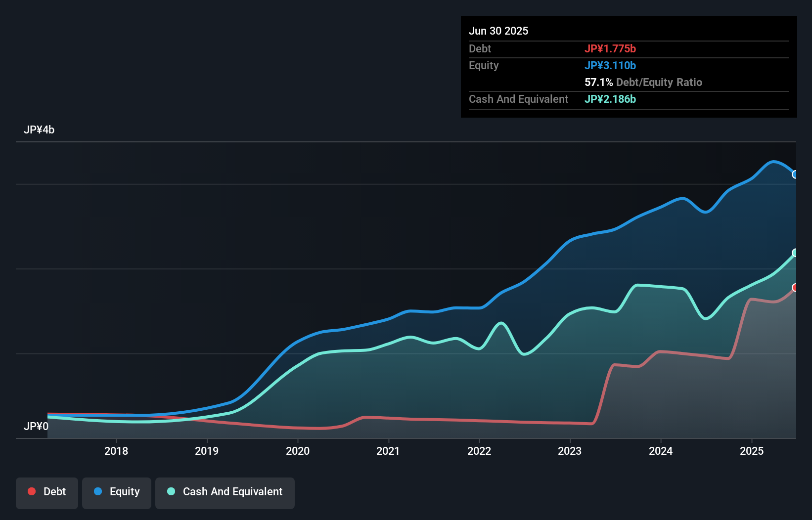The image size is (812, 520).
Task: Click the teal Cash And Equivalent dot icon
Action: point(171,491)
